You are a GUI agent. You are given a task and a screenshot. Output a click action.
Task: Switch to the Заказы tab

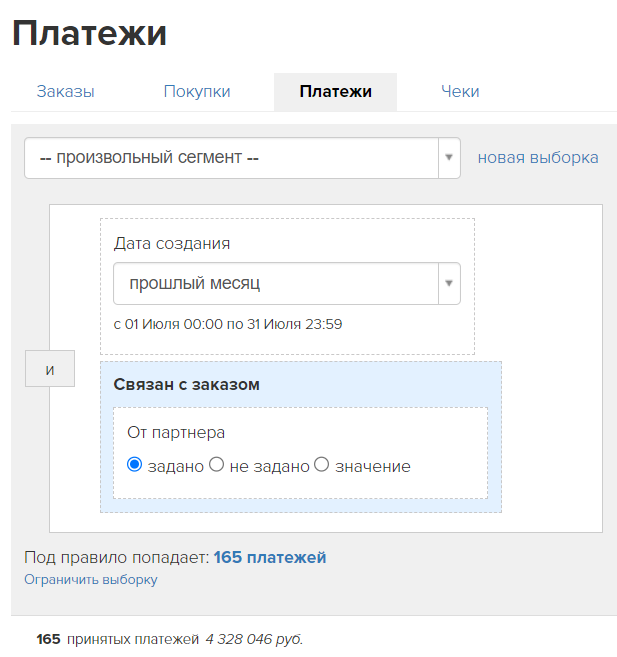point(65,91)
